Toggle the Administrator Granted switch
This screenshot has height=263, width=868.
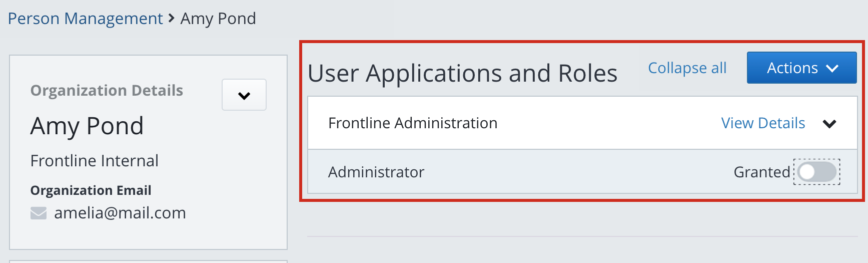pos(816,172)
